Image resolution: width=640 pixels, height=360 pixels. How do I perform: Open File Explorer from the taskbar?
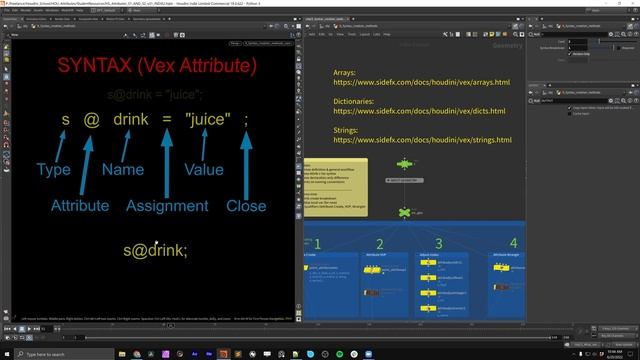point(122,354)
